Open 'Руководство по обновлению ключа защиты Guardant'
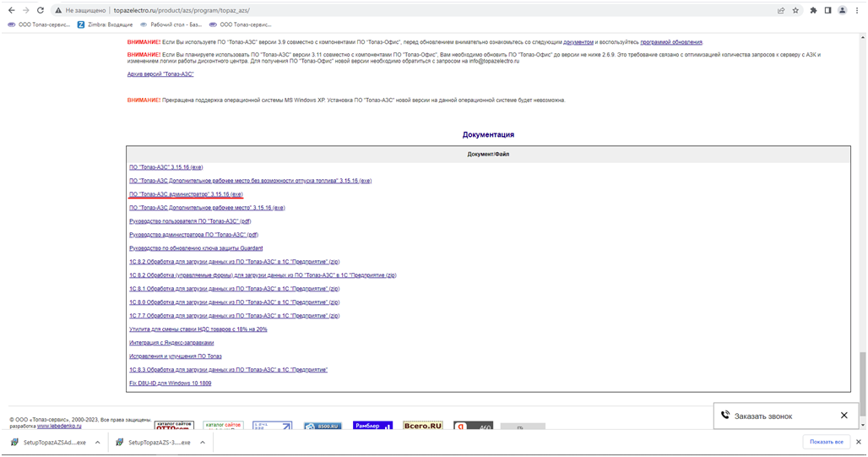 coord(196,248)
